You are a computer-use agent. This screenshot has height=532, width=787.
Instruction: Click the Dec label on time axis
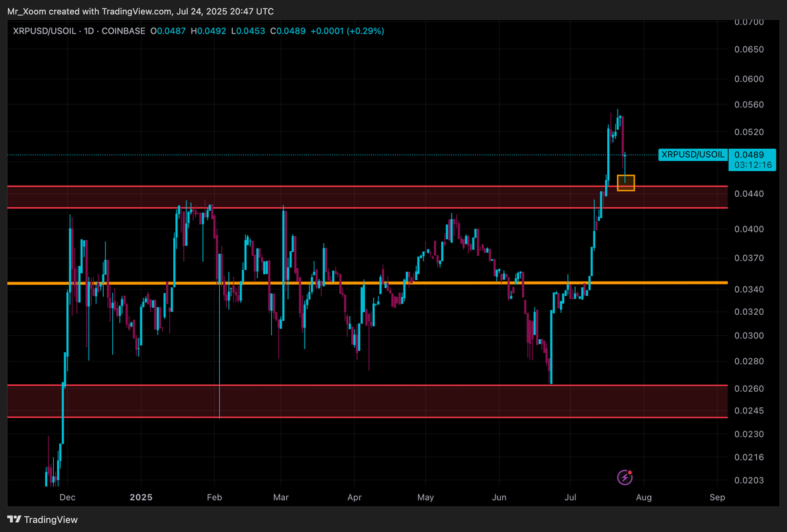67,497
